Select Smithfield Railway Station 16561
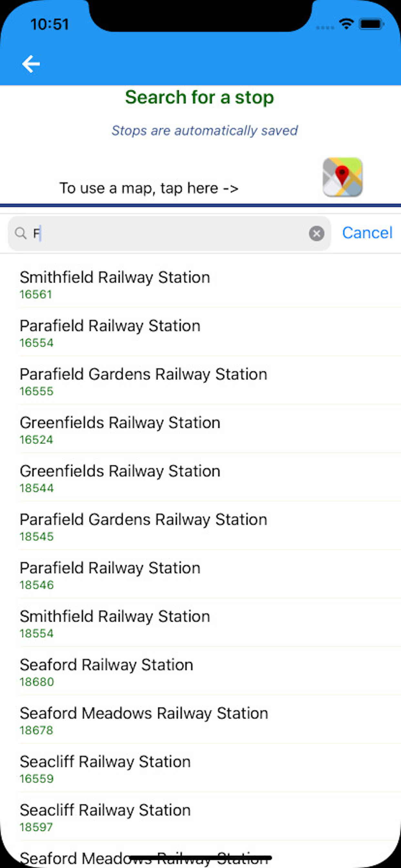This screenshot has height=868, width=401. 200,284
